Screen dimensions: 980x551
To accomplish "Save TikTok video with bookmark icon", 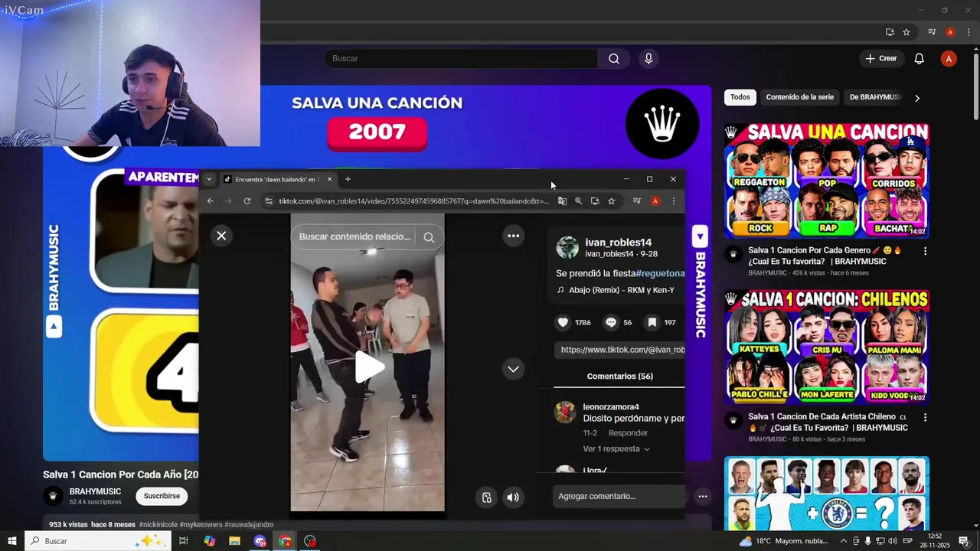I will [x=652, y=322].
